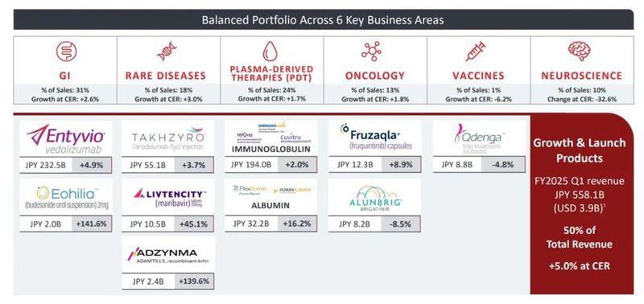Open the Eohilia product card
This screenshot has width=644, height=304.
(66, 205)
